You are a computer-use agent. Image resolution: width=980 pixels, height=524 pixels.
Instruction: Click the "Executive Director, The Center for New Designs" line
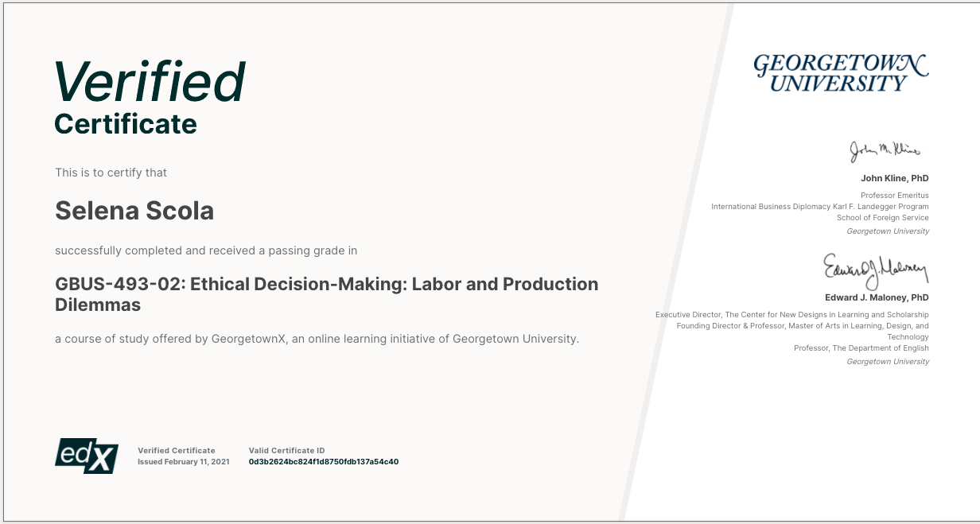[792, 315]
